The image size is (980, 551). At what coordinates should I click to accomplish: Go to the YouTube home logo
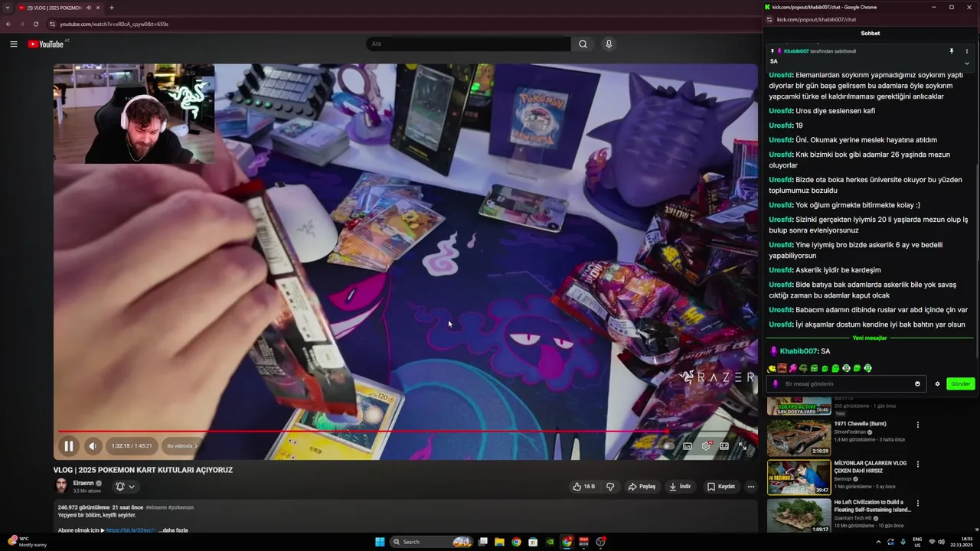[x=46, y=44]
